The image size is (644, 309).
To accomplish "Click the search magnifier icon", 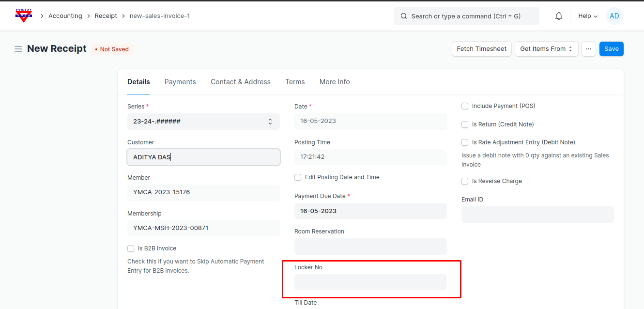I will [404, 16].
